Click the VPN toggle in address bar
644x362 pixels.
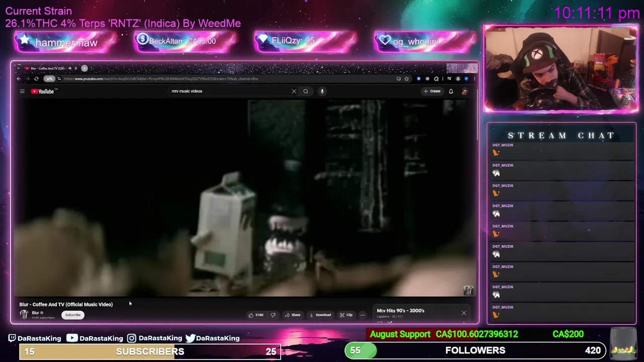[49, 78]
